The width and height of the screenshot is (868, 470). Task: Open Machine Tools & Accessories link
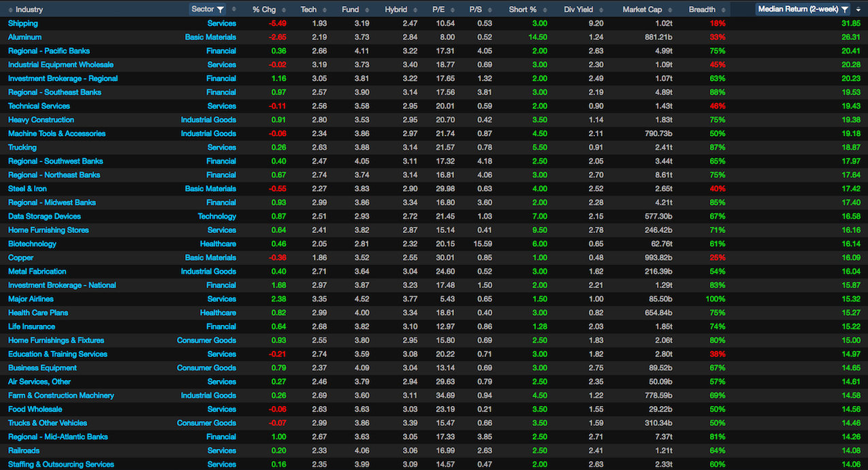pos(57,134)
